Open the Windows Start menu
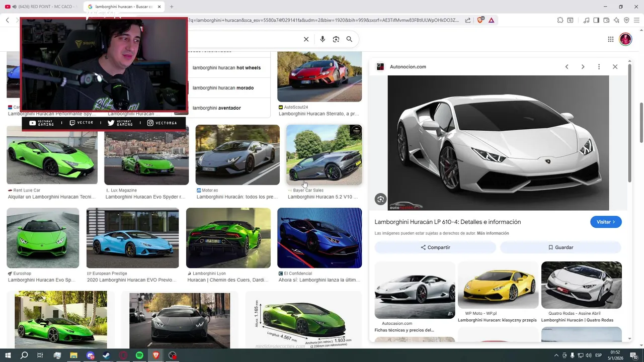644x362 pixels. pyautogui.click(x=8, y=355)
